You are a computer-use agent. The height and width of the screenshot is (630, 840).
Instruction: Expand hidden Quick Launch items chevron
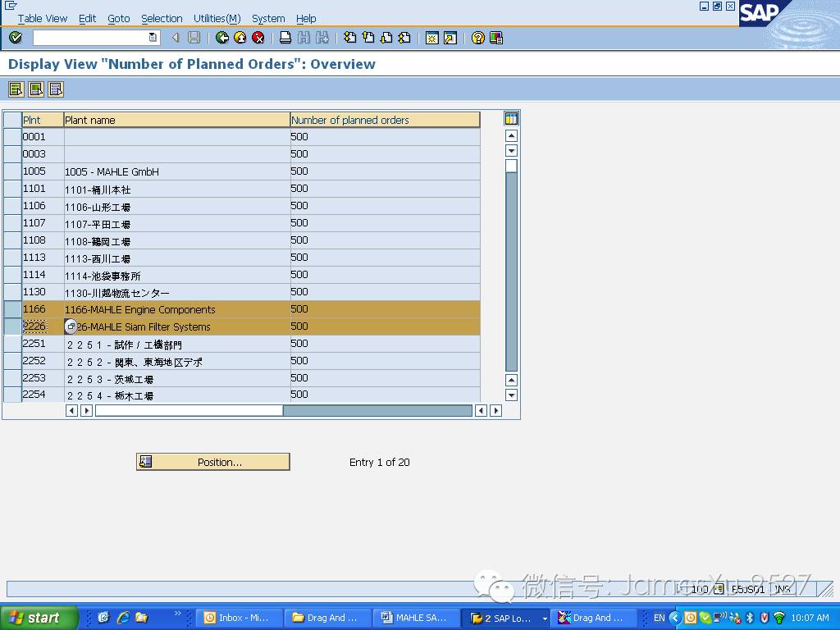178,614
